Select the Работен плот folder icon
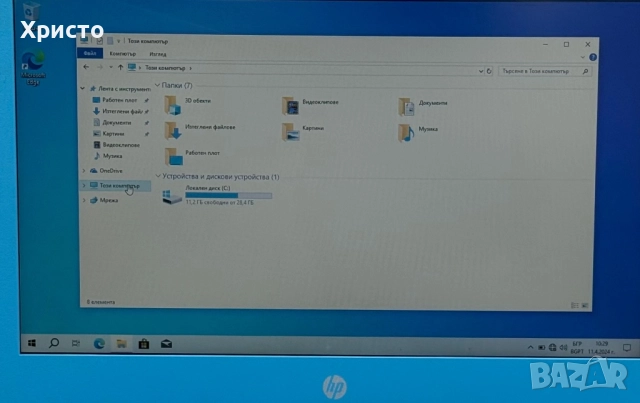The height and width of the screenshot is (403, 640). coord(173,157)
